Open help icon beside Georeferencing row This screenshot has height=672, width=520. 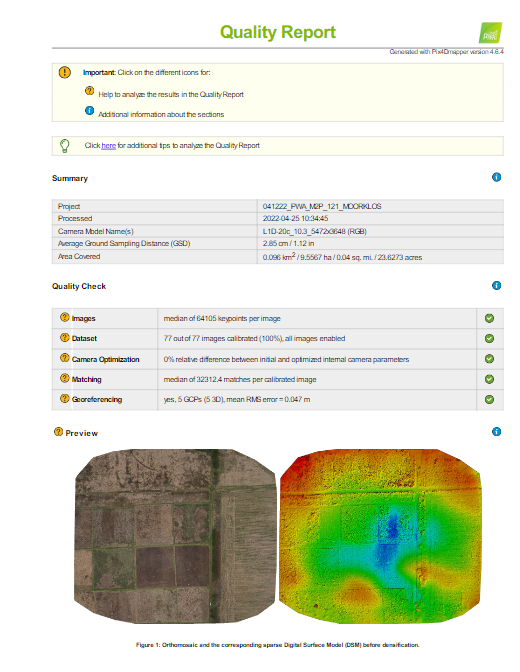pyautogui.click(x=64, y=398)
